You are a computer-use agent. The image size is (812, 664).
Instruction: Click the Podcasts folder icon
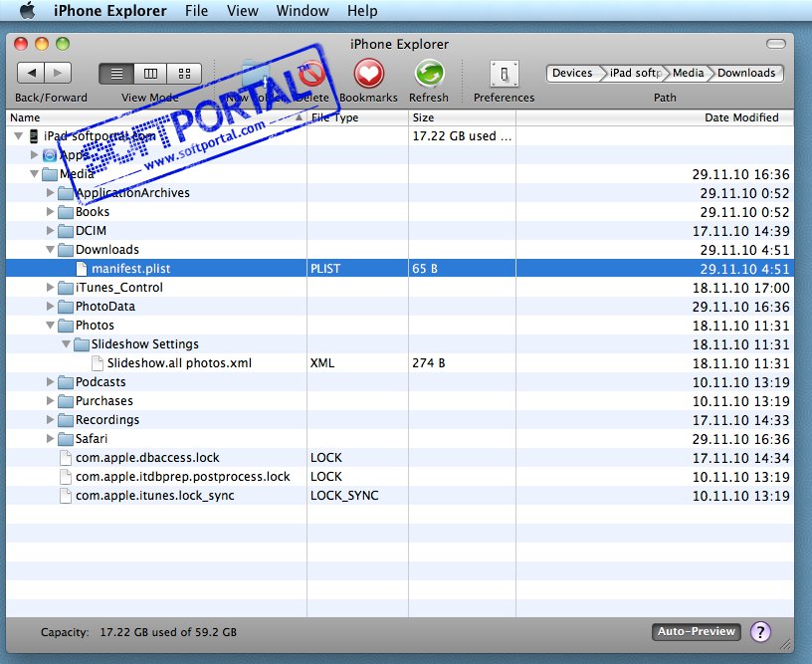pyautogui.click(x=66, y=382)
